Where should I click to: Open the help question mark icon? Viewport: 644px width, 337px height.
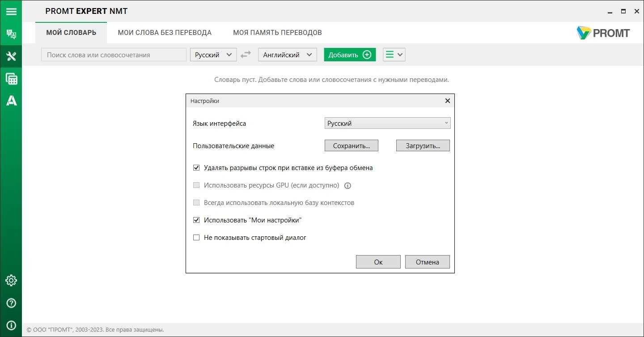click(11, 303)
